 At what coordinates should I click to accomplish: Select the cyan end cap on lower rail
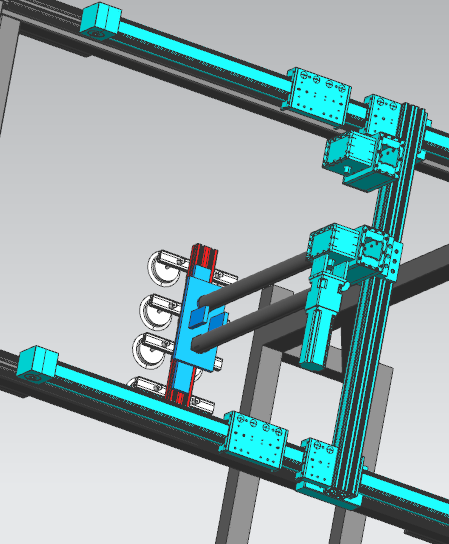(x=37, y=364)
